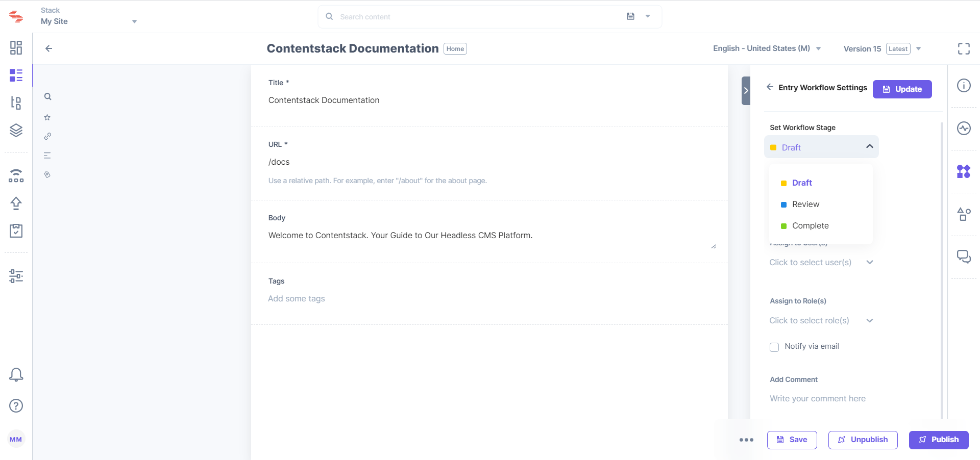
Task: Open the Tasks clipboard icon
Action: [x=16, y=231]
